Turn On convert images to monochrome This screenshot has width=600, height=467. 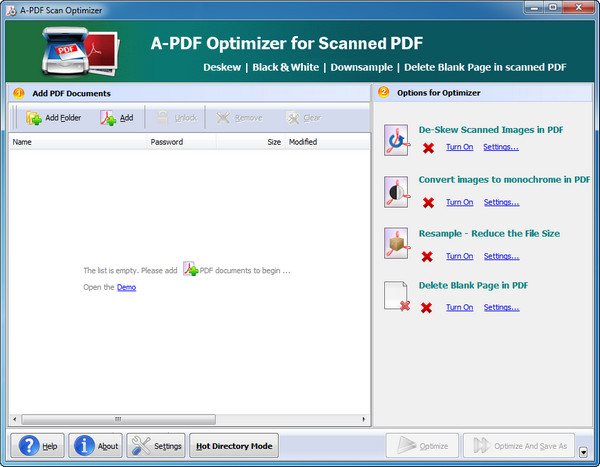pyautogui.click(x=459, y=202)
